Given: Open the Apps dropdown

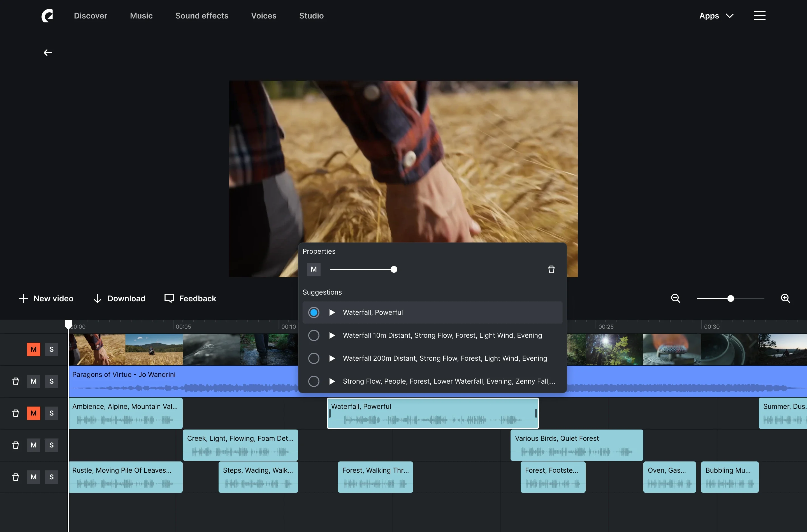Looking at the screenshot, I should click(716, 16).
